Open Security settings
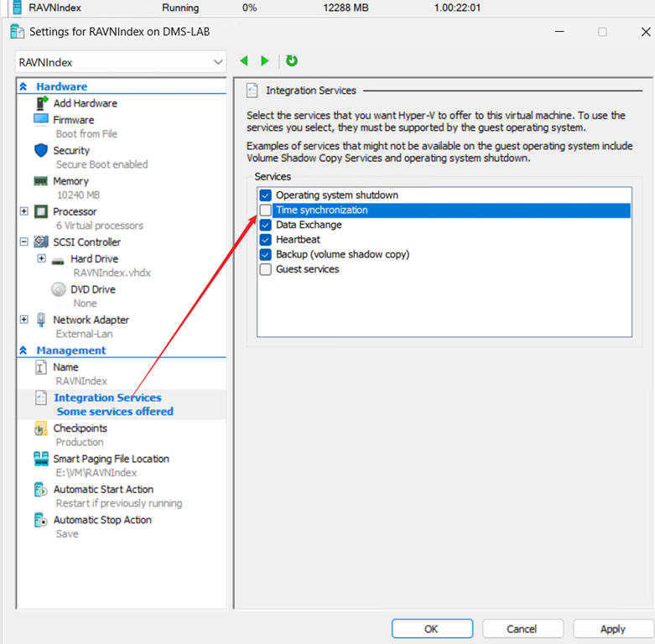Screen dimensions: 655x644 71,150
